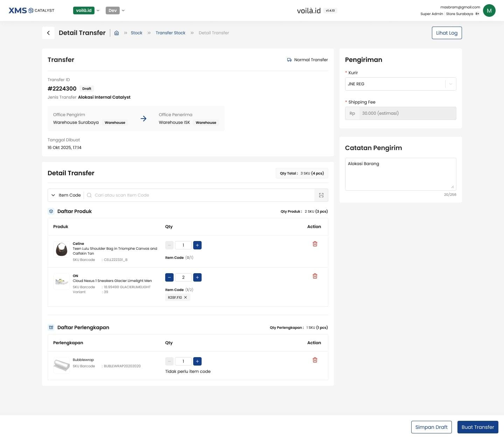
Task: Decrease quantity of Cloud Nexus sneakers
Action: [169, 277]
